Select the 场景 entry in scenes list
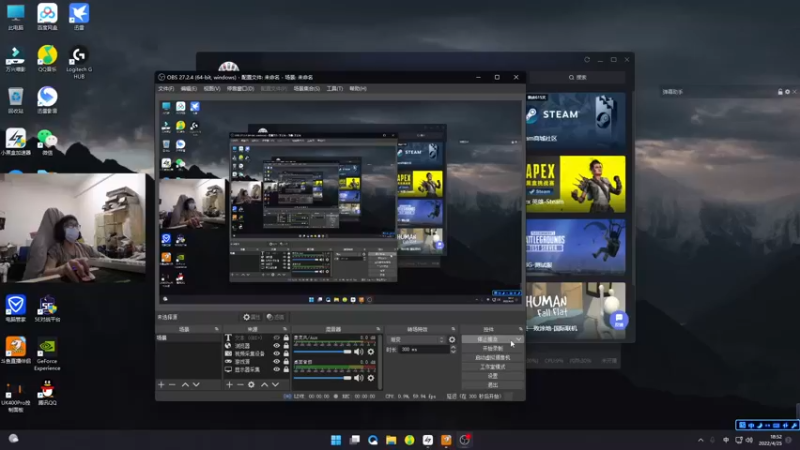Image resolution: width=800 pixels, height=450 pixels. click(x=188, y=338)
